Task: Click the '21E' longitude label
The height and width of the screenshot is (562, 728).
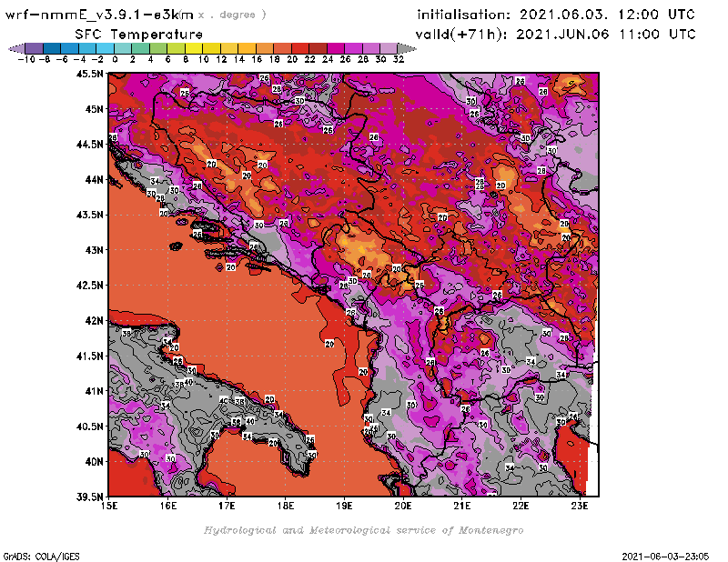Action: 462,506
